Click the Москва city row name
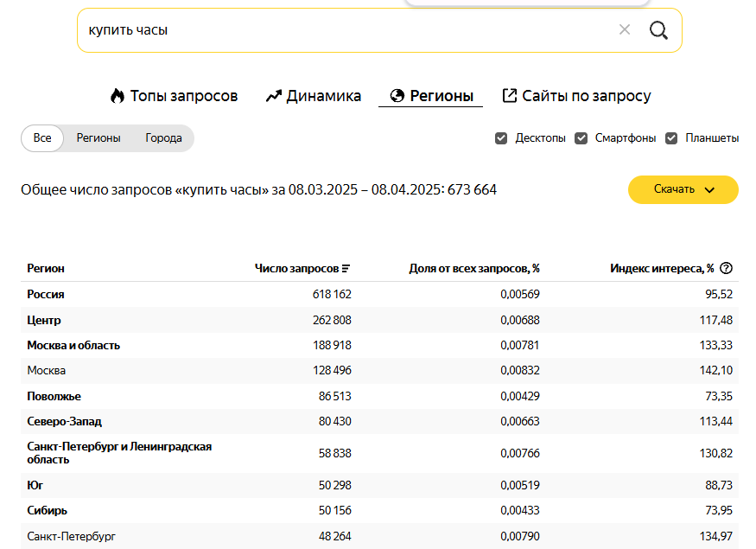Screen dimensions: 756x549 (47, 371)
